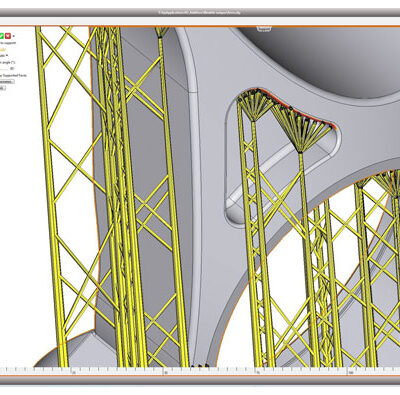Click the Supported Faces label
The image size is (400, 395).
pos(13,76)
